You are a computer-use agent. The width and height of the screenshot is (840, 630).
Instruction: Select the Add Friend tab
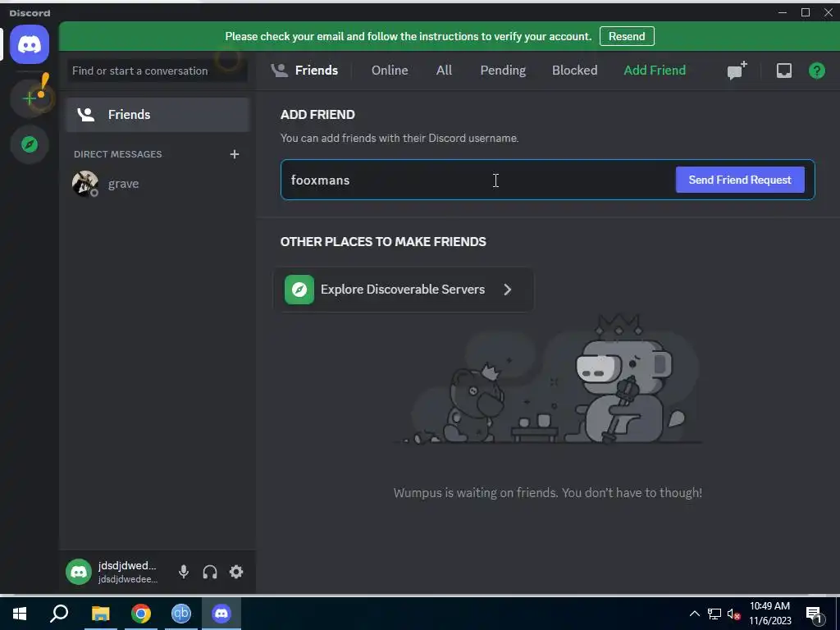click(x=654, y=71)
